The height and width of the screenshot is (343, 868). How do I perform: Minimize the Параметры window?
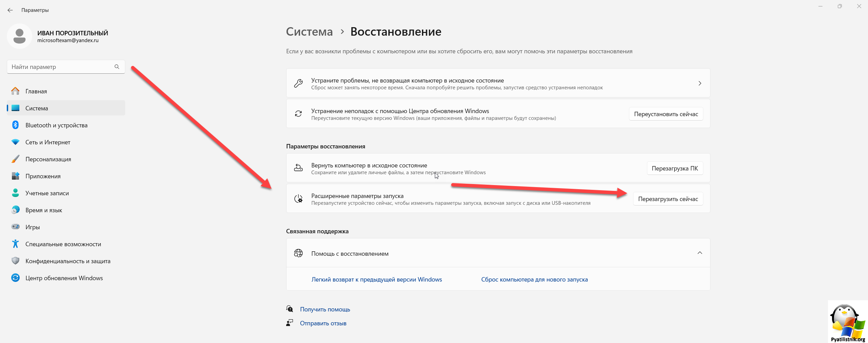(820, 6)
